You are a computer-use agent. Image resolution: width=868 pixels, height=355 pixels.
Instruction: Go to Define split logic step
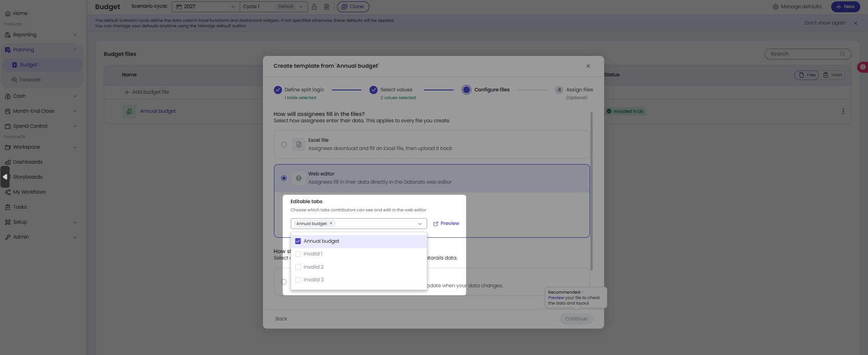[299, 93]
